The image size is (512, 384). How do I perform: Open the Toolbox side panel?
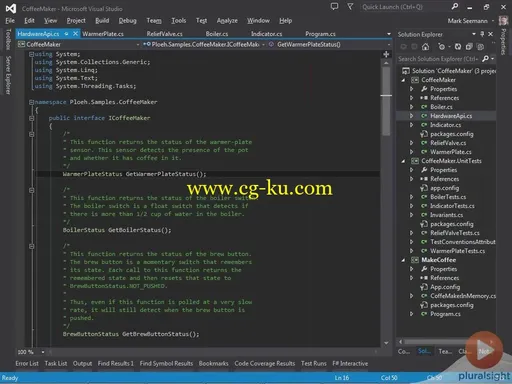pyautogui.click(x=9, y=39)
